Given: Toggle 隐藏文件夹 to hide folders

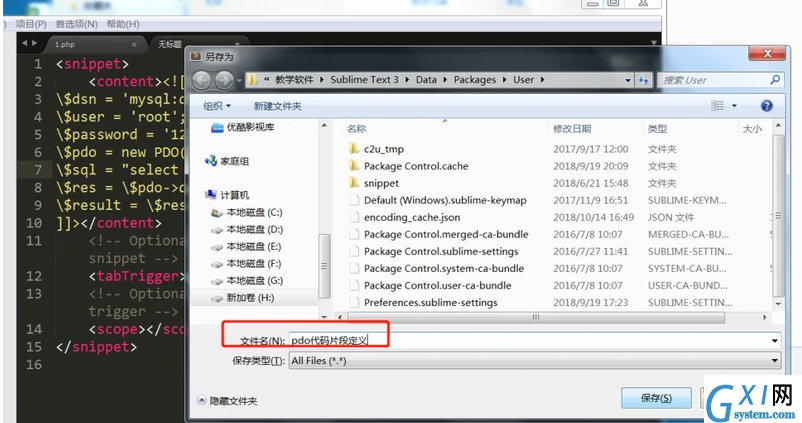Looking at the screenshot, I should 228,400.
